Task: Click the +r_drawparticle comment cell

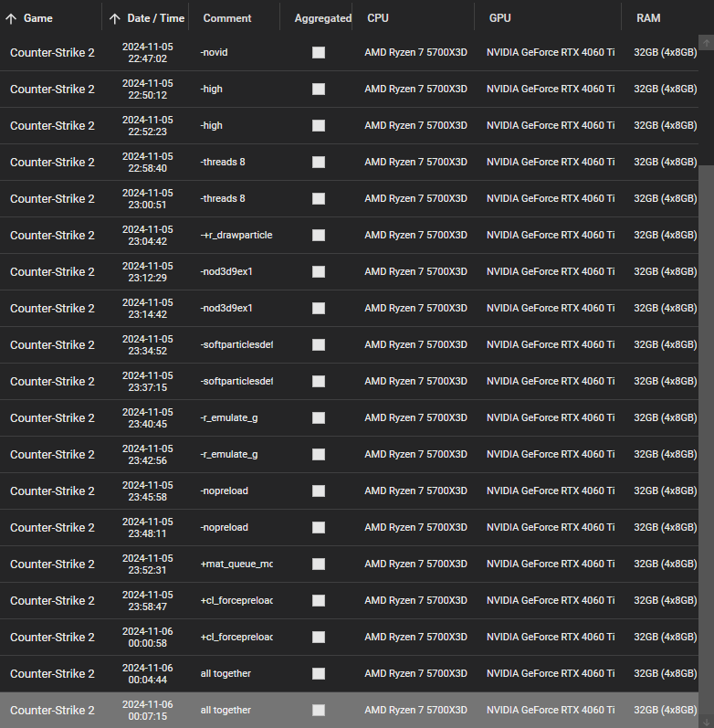Action: tap(236, 236)
